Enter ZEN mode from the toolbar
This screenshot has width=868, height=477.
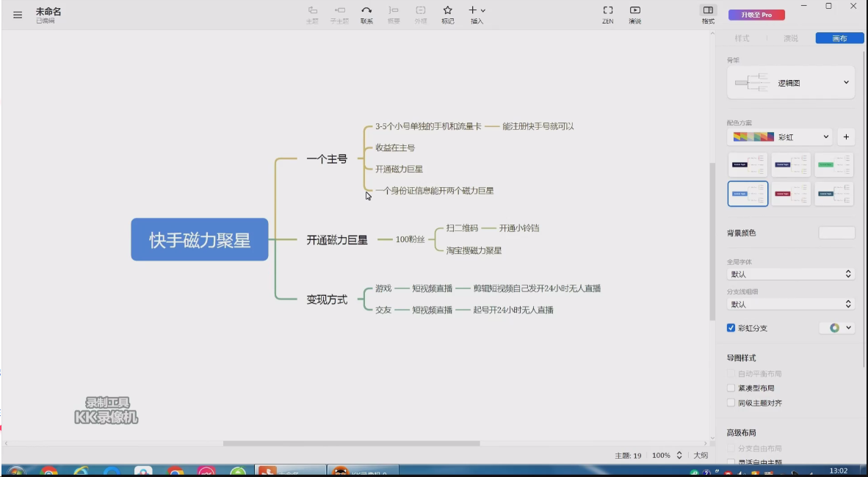tap(608, 10)
